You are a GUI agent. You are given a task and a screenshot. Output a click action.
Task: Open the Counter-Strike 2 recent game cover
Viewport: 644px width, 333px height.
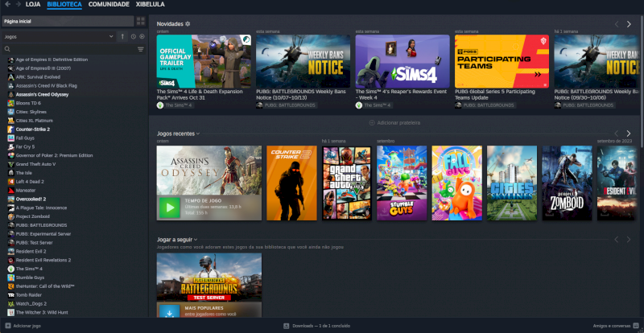(291, 183)
